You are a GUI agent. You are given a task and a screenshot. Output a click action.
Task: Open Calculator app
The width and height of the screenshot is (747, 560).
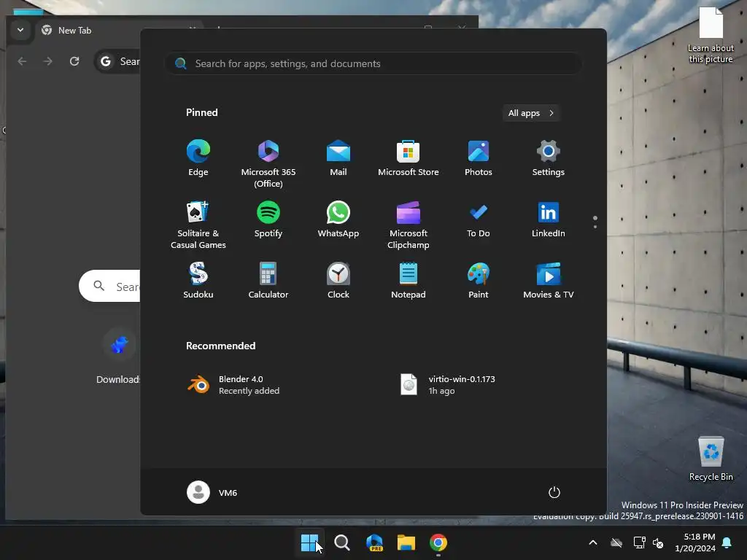pyautogui.click(x=268, y=281)
